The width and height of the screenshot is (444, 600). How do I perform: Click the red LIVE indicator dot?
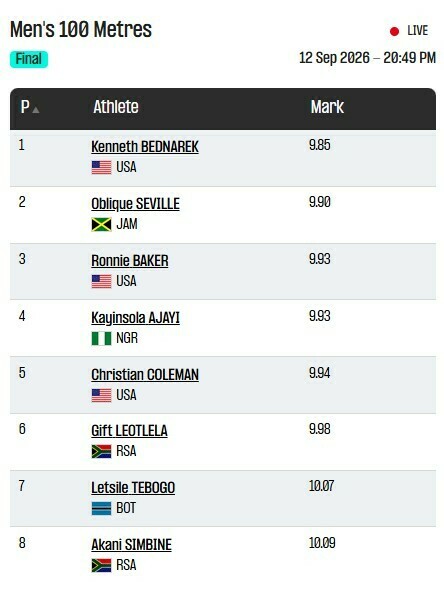pos(394,31)
